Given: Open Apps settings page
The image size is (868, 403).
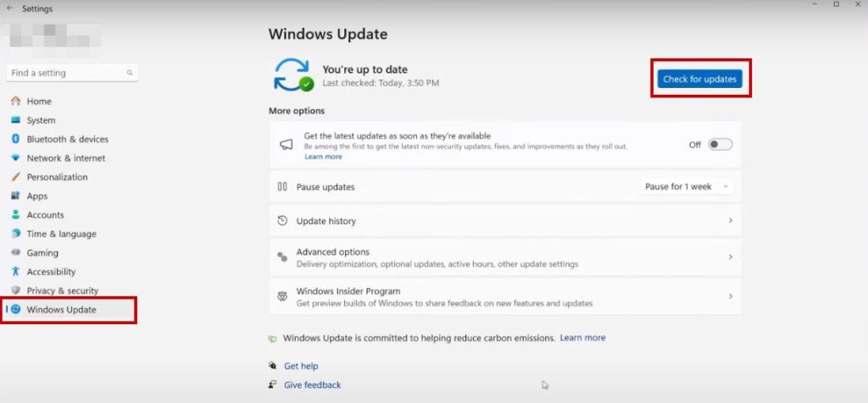Looking at the screenshot, I should [x=37, y=196].
